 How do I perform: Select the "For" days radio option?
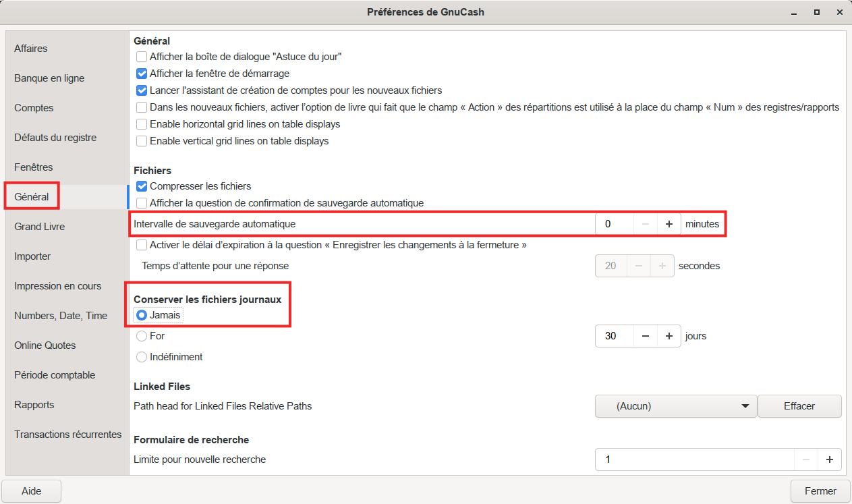[x=142, y=336]
